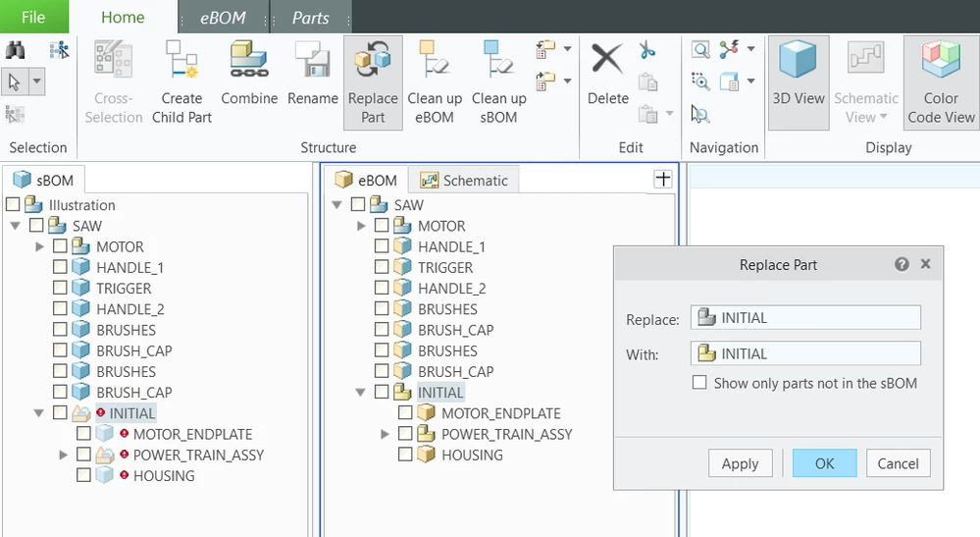Image resolution: width=980 pixels, height=537 pixels.
Task: Check the TRIGGER checkbox in sBOM tree
Action: click(60, 288)
